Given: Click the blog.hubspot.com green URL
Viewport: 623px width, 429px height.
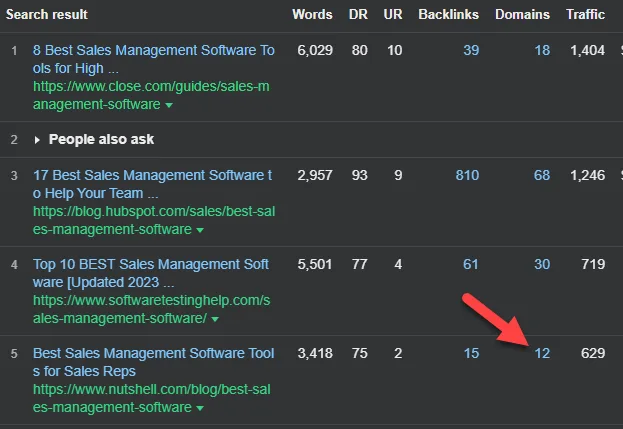Looking at the screenshot, I should point(154,220).
